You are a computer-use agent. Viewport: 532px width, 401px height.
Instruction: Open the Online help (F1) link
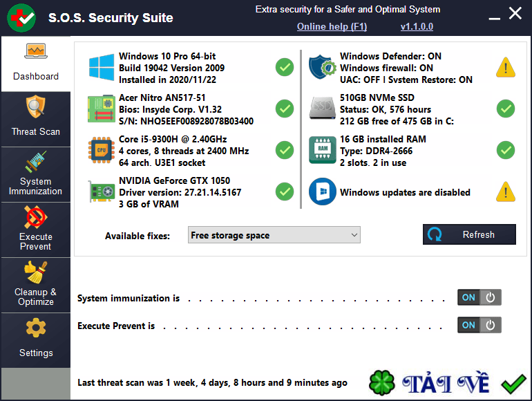tap(332, 26)
